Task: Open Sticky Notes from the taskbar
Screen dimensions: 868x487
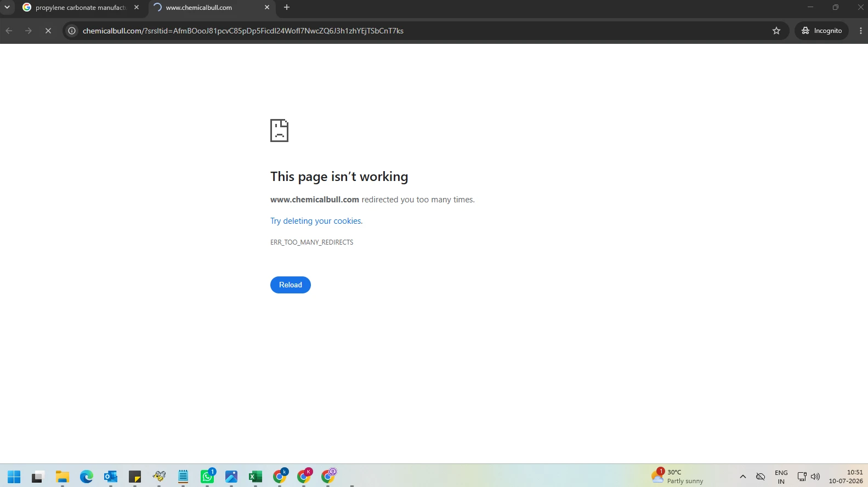Action: click(x=134, y=477)
